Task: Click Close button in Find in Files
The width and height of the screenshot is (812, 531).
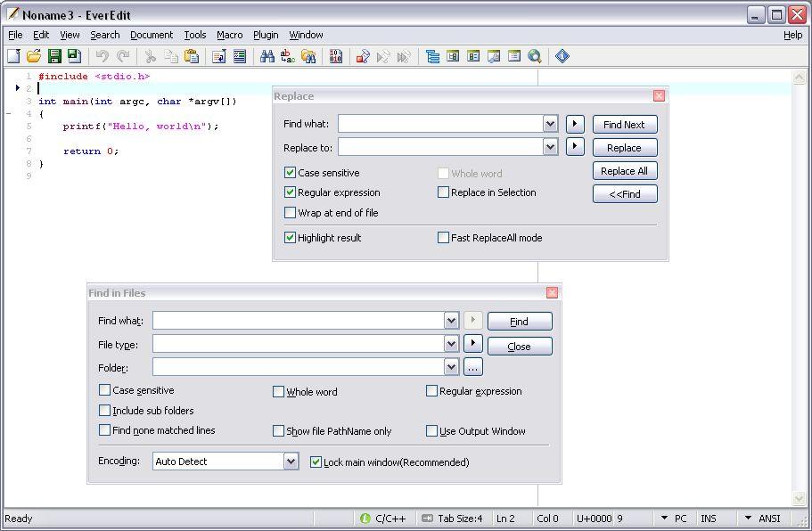Action: 520,347
